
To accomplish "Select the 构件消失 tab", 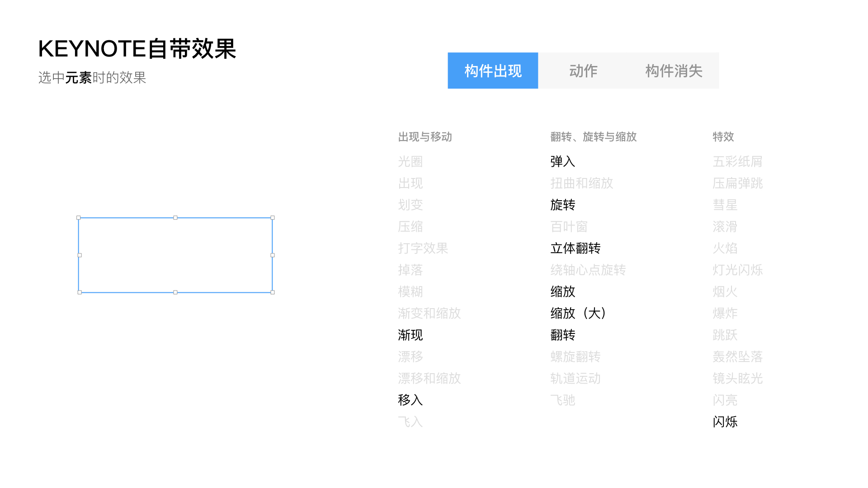I will coord(674,70).
